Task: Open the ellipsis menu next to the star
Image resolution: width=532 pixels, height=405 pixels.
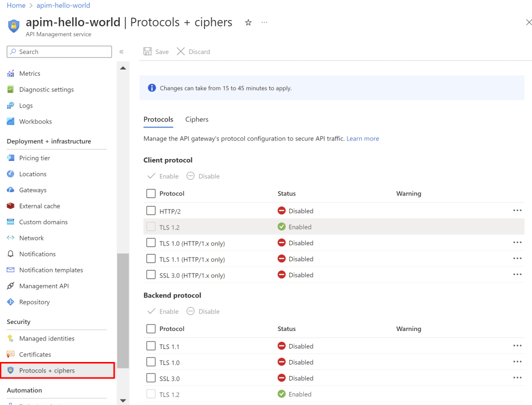Action: click(264, 22)
